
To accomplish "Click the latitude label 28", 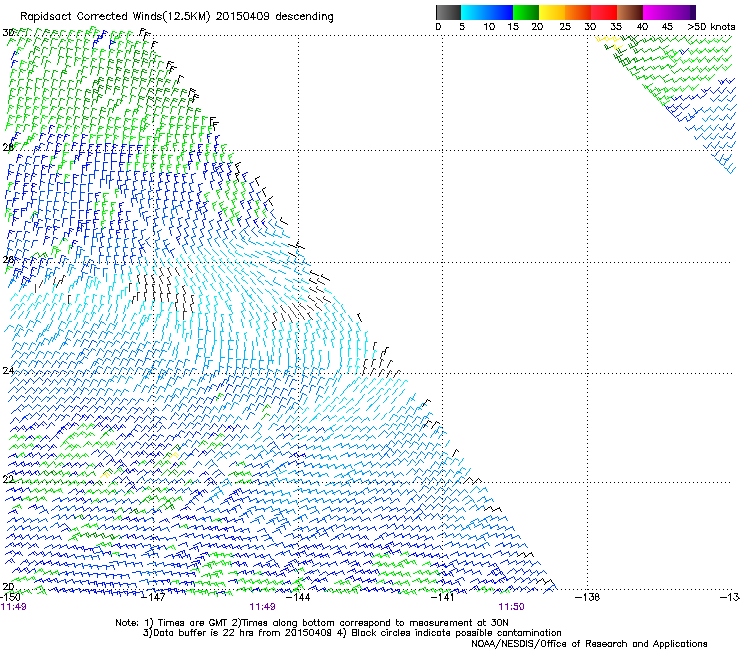I will point(8,147).
